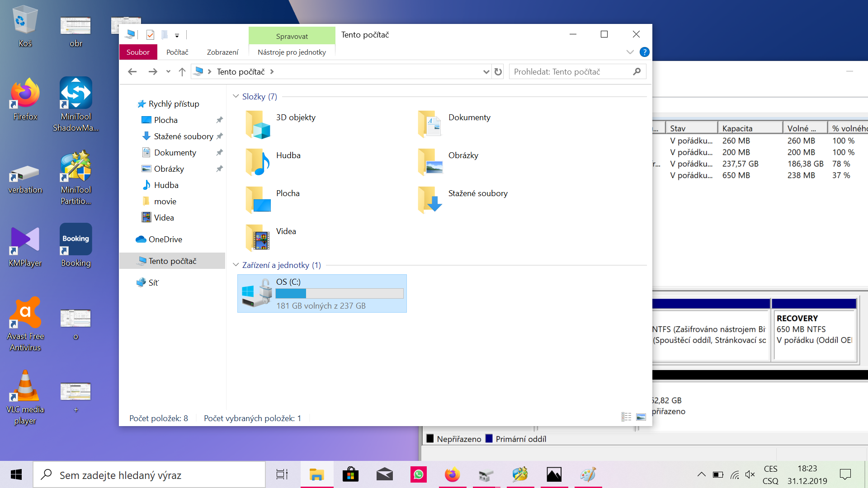Collapse the Zařízení a jednotky group
The height and width of the screenshot is (488, 868).
(x=236, y=265)
